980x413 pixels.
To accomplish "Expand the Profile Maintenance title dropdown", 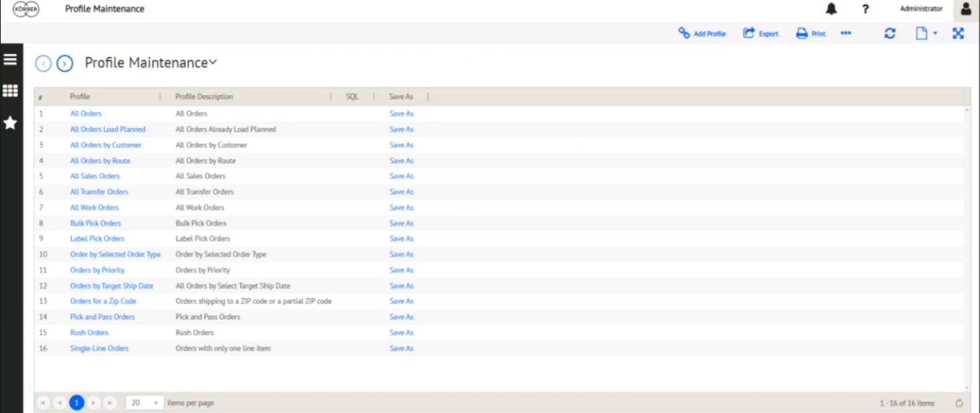I will [213, 62].
